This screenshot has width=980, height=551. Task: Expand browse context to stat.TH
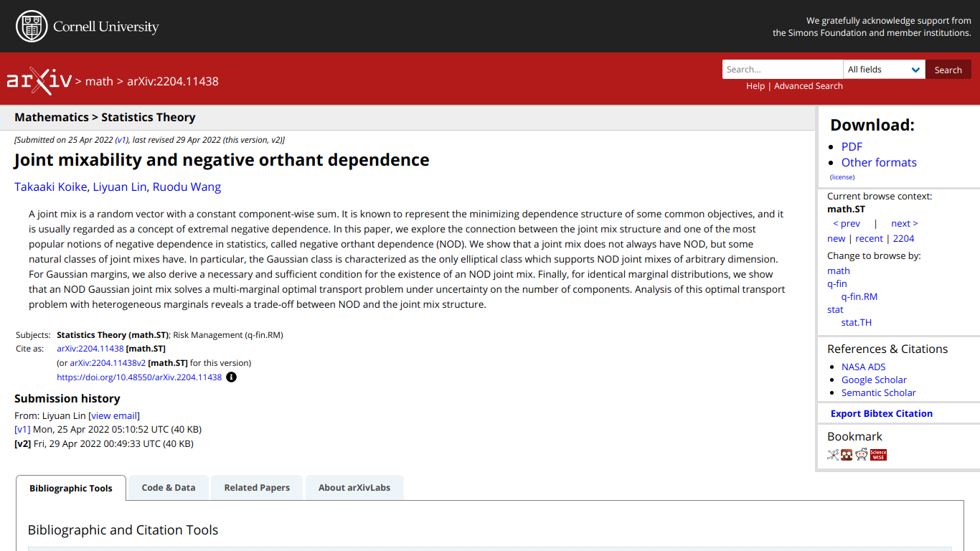pos(856,322)
